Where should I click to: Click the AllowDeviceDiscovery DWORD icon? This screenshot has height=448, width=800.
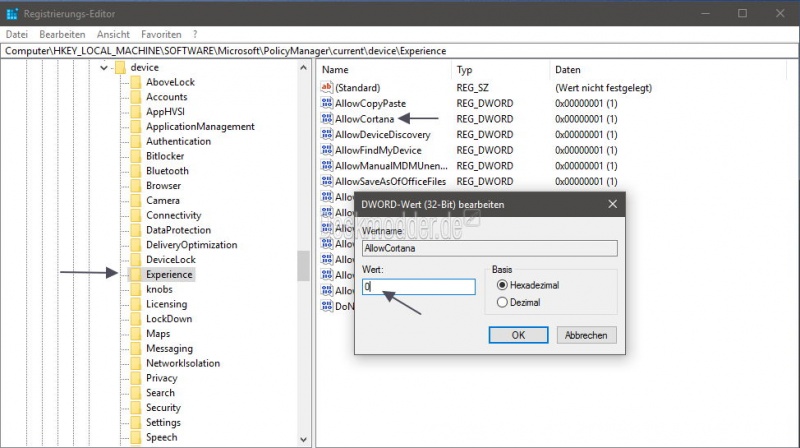[327, 134]
